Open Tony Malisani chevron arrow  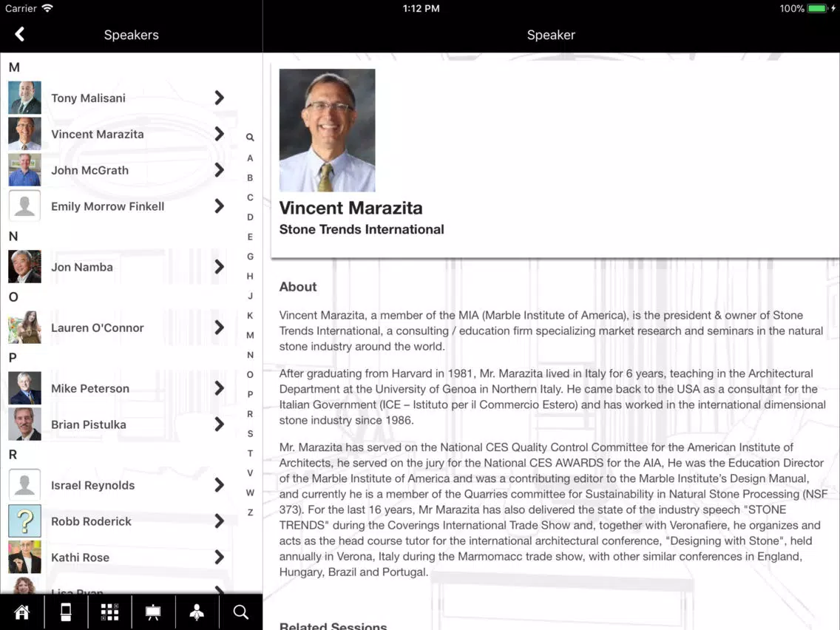click(219, 98)
